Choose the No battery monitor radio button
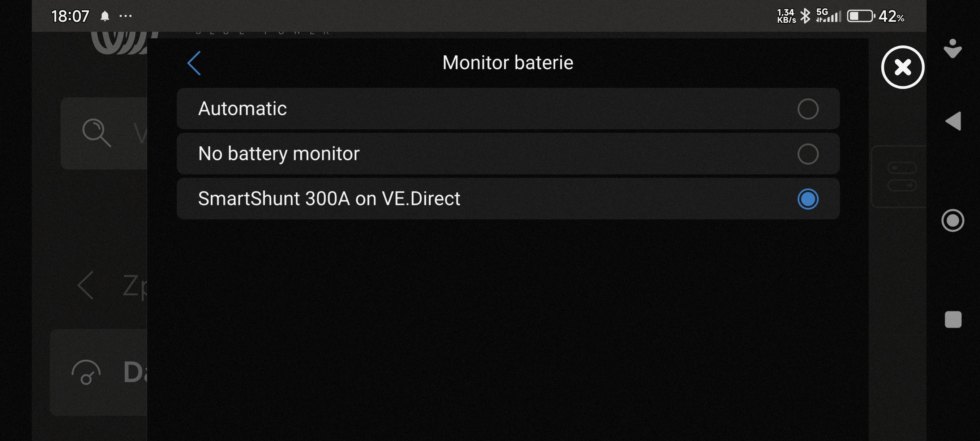Screen dimensions: 980x441 click(x=807, y=154)
